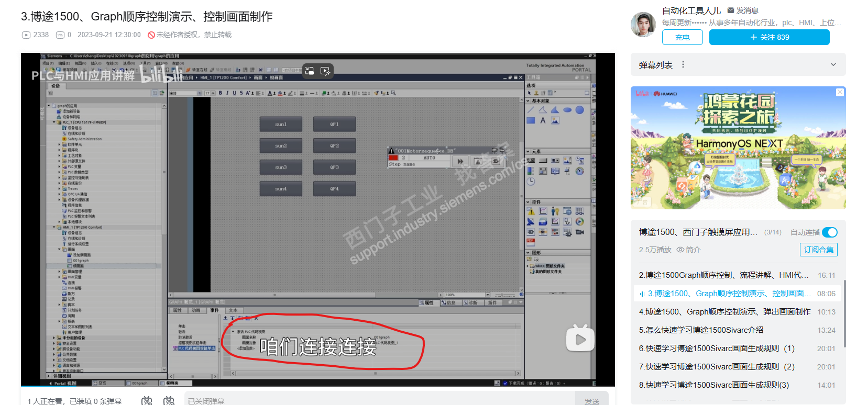The image size is (868, 405).
Task: Click the Bold formatting button in editor toolbar
Action: pyautogui.click(x=221, y=93)
